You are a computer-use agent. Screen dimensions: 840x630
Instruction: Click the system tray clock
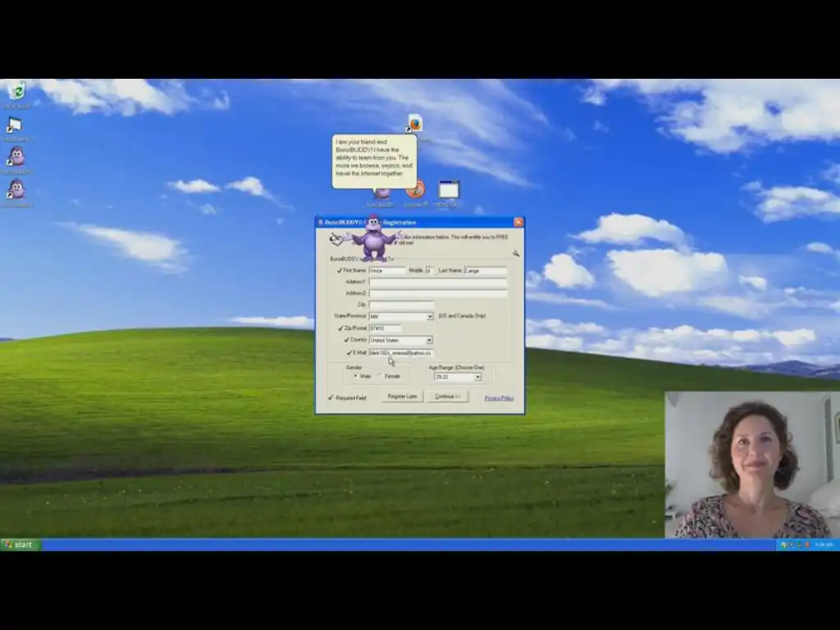[x=824, y=545]
